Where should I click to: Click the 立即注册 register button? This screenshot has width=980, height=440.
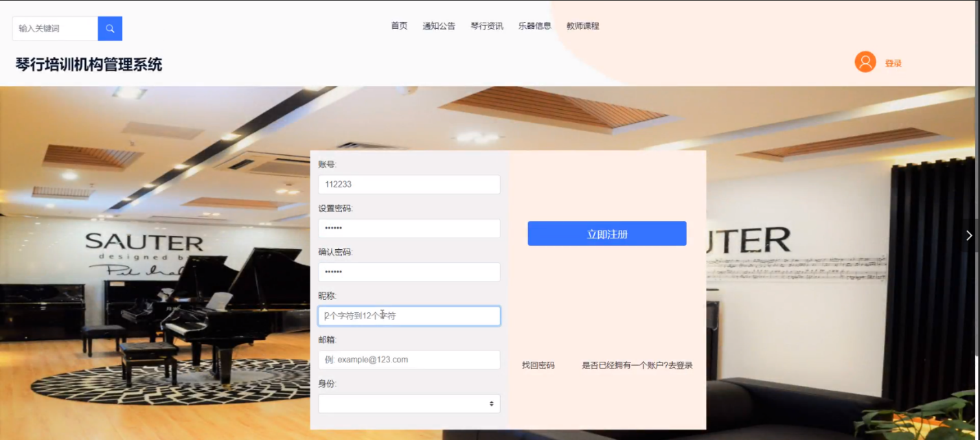click(x=607, y=233)
